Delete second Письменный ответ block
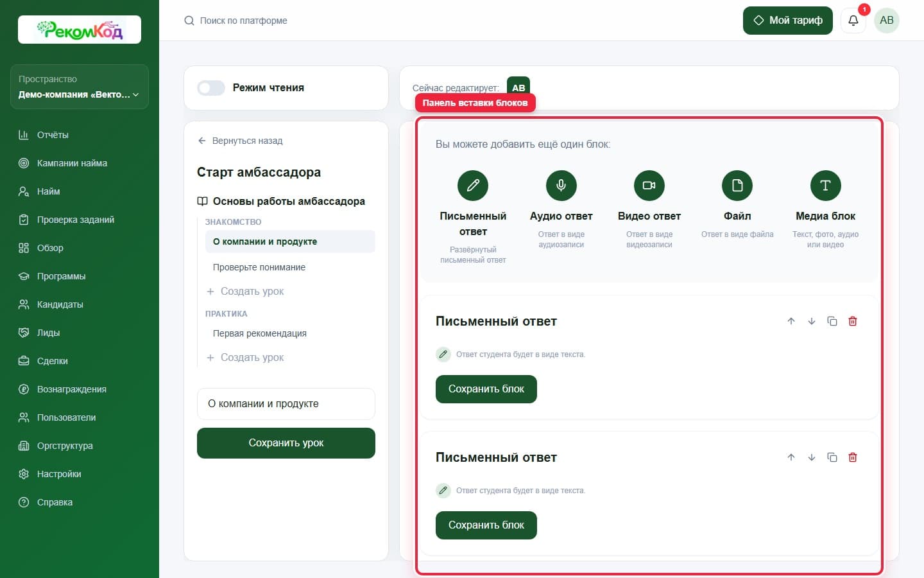Viewport: 924px width, 578px height. pos(853,457)
